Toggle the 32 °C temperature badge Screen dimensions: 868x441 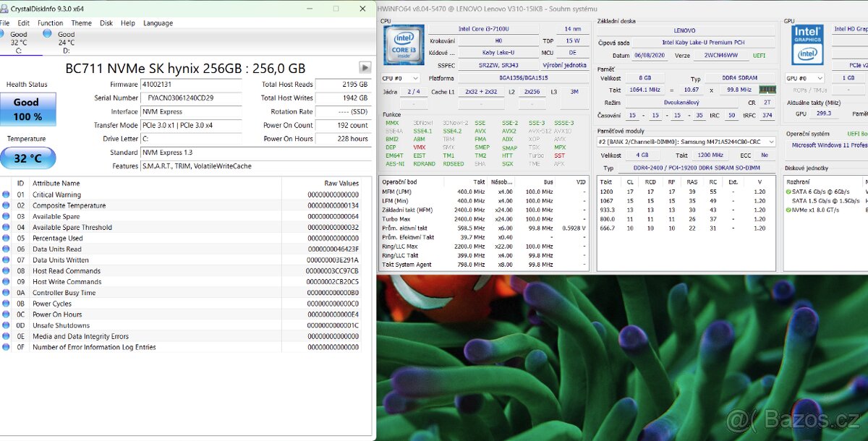[27, 158]
